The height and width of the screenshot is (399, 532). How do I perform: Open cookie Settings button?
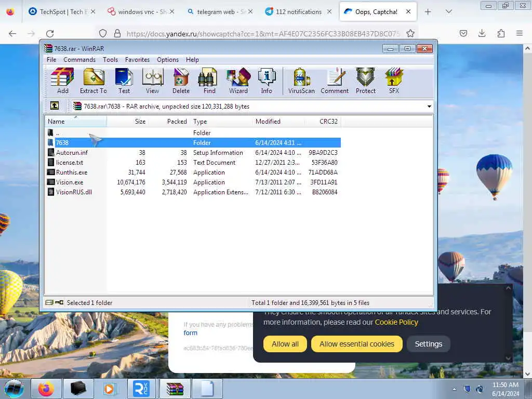click(x=429, y=344)
